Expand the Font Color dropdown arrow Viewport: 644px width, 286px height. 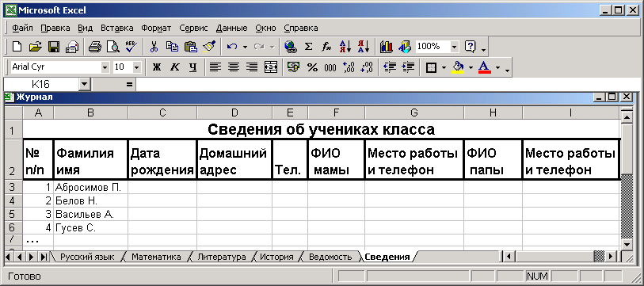click(497, 67)
